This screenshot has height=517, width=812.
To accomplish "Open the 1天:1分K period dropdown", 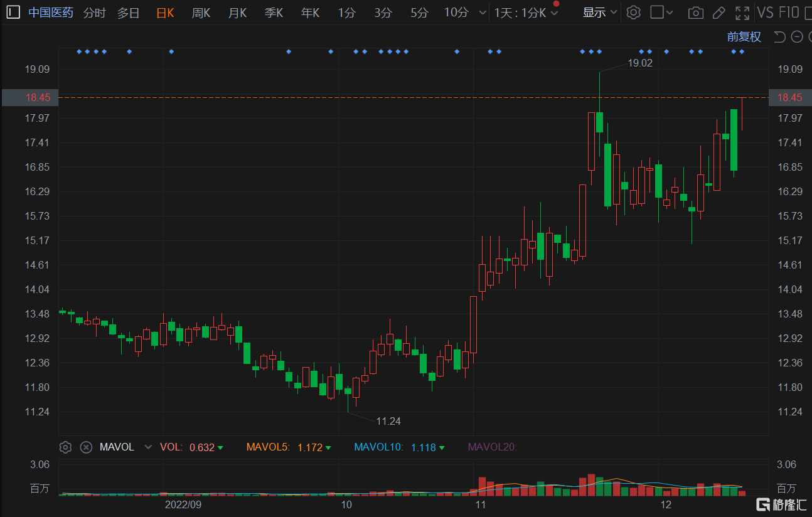I will (525, 13).
